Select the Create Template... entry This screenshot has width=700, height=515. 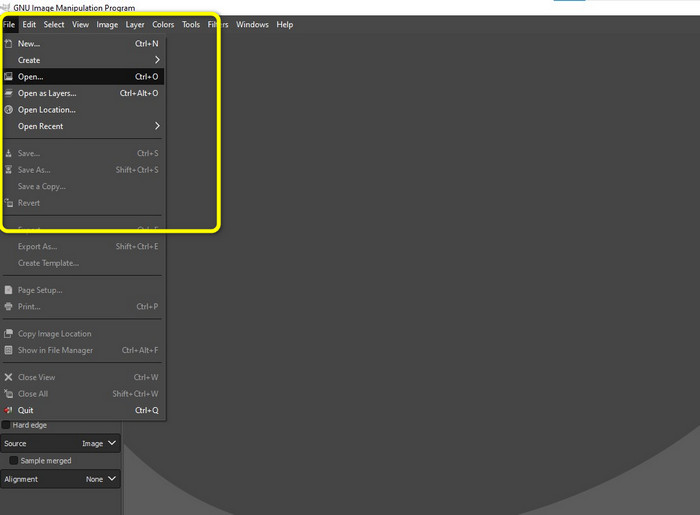(84, 263)
